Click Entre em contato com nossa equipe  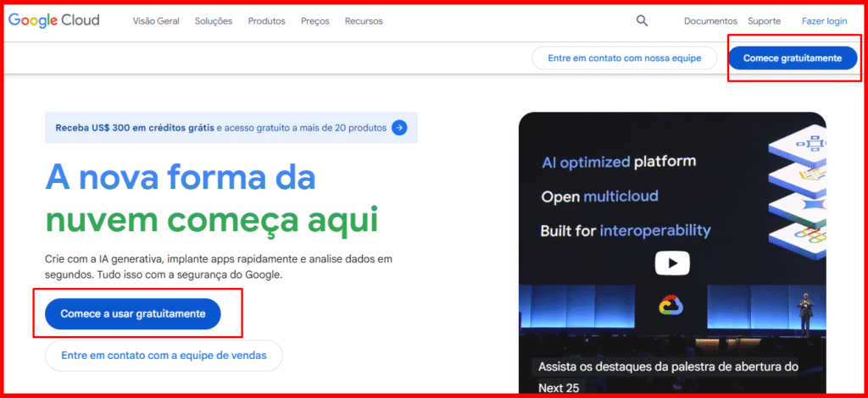click(625, 58)
